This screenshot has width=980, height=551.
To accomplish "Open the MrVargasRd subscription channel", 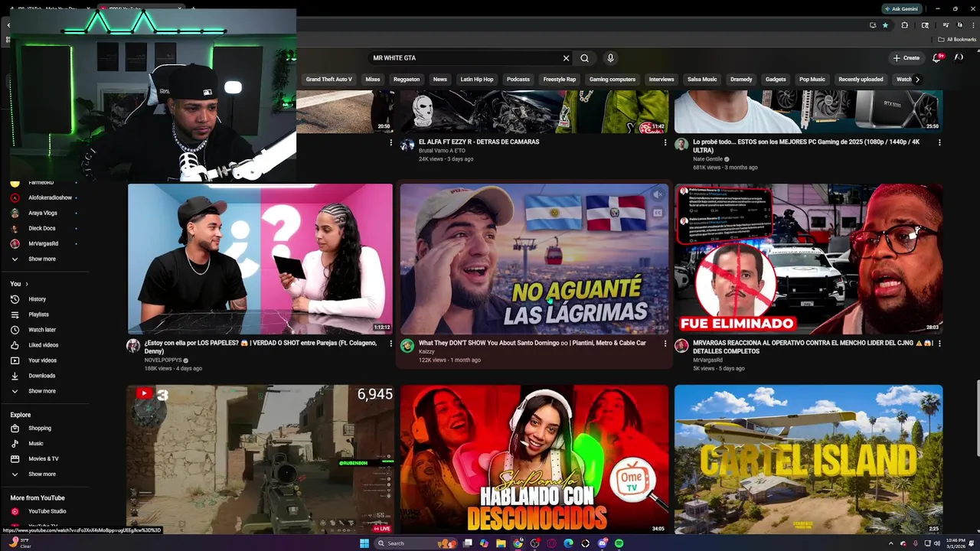I will coord(44,244).
